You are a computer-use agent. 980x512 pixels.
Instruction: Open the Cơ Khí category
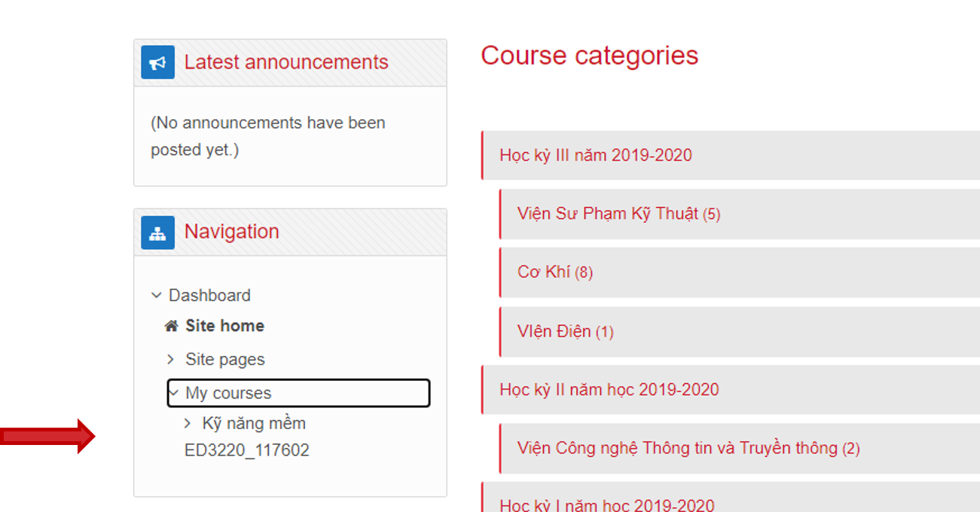point(544,272)
